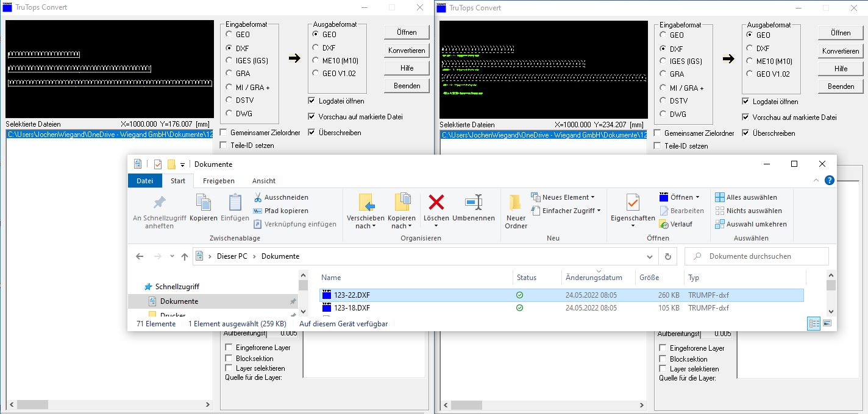868x414 pixels.
Task: Click Konvertieren in left TruTops window
Action: [x=407, y=50]
